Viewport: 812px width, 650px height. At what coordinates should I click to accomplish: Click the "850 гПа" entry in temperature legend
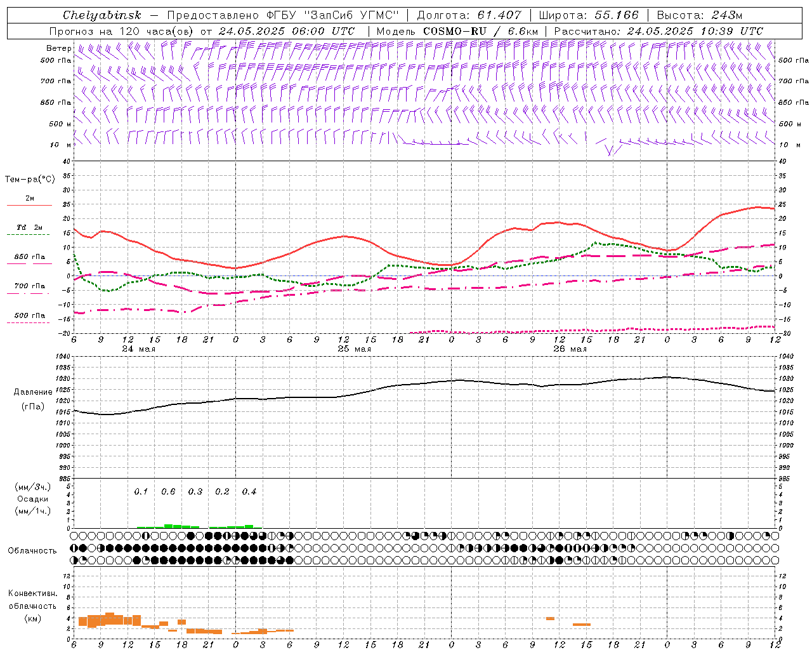pyautogui.click(x=30, y=257)
